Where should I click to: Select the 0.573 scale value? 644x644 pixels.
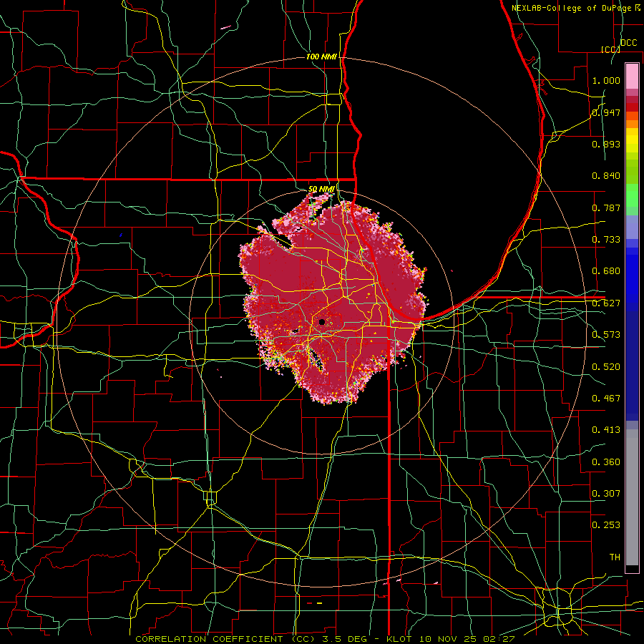click(x=606, y=335)
